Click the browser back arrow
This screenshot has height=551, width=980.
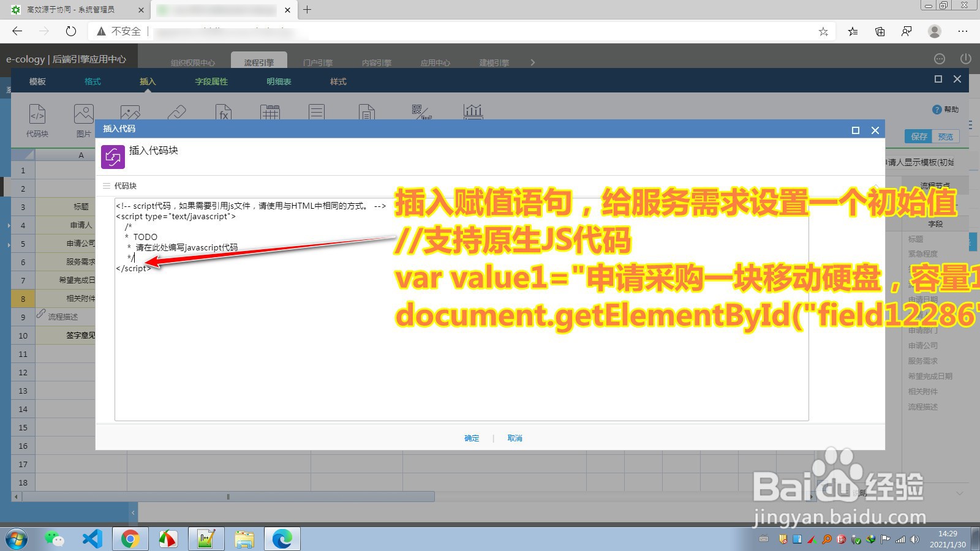point(17,31)
